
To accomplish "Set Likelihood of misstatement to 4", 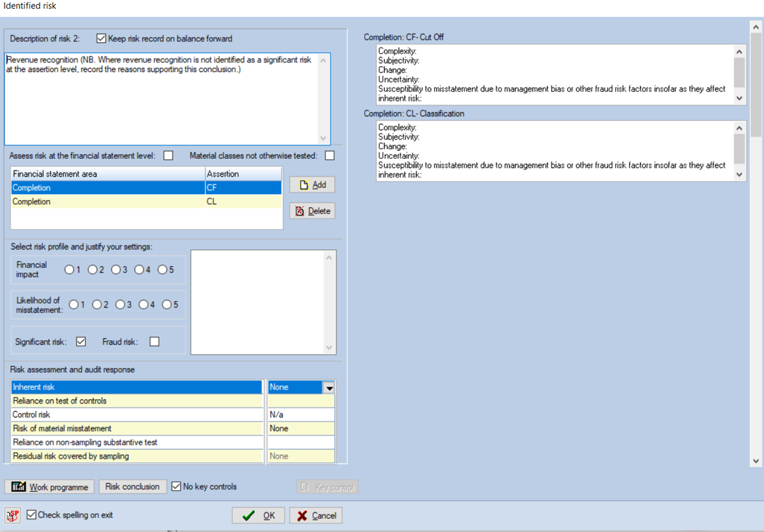I will coord(143,305).
